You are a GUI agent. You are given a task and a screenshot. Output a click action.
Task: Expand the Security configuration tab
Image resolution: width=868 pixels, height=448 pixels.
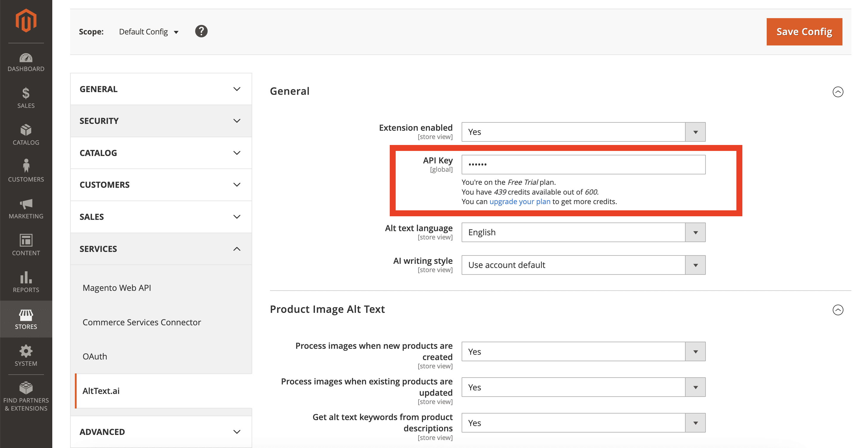click(x=161, y=121)
